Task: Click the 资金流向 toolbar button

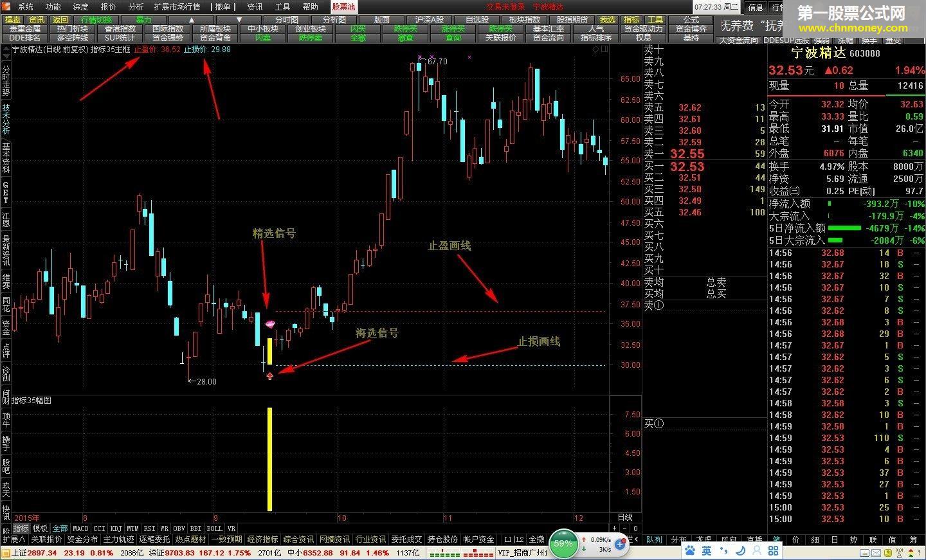Action: point(549,38)
